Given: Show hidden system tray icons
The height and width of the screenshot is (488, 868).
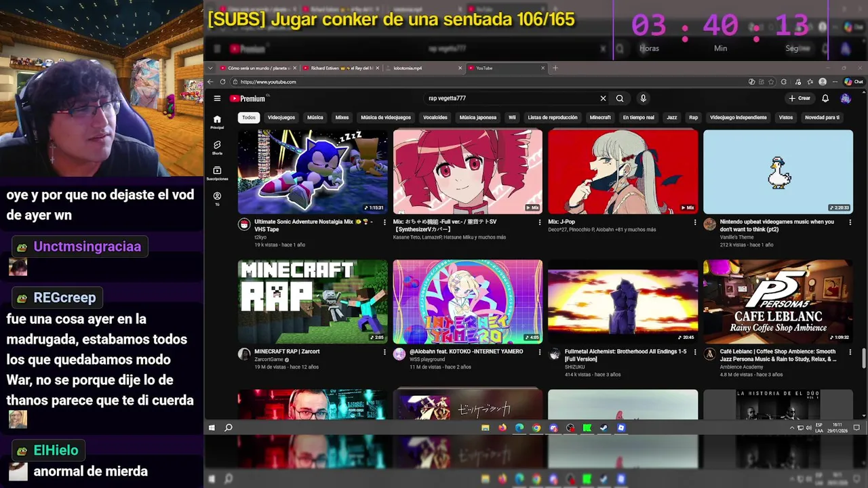Looking at the screenshot, I should [792, 428].
